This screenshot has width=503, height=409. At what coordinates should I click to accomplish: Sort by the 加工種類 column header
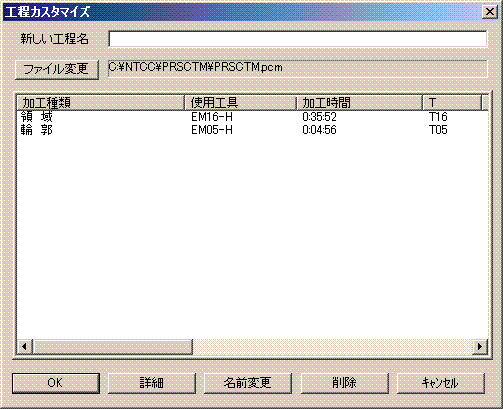(x=101, y=103)
